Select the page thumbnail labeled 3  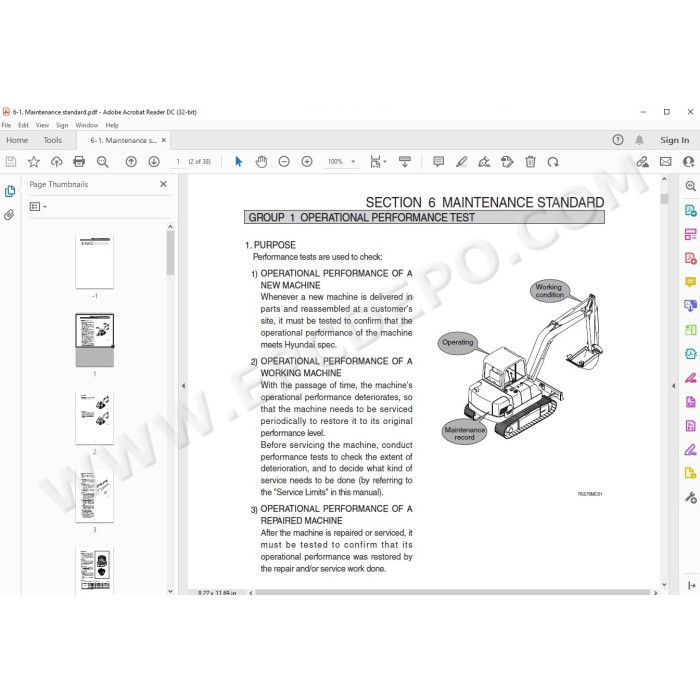95,496
